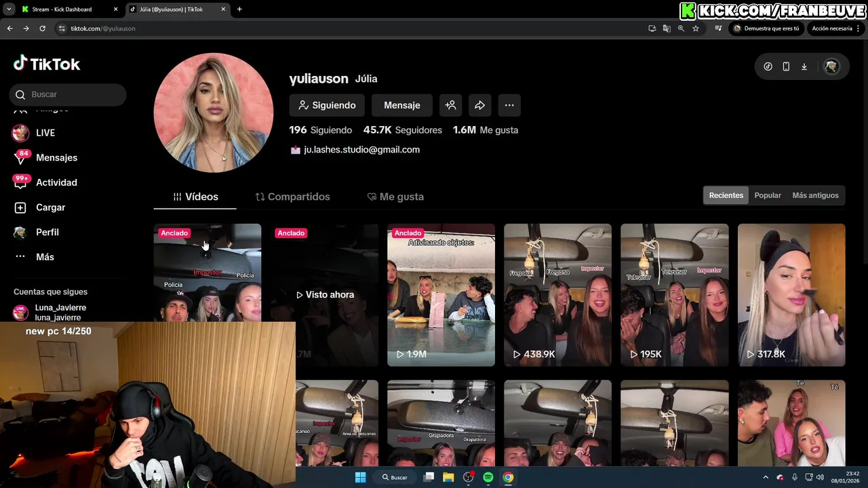The height and width of the screenshot is (488, 868).
Task: Switch to the Me gusta tab
Action: (395, 197)
